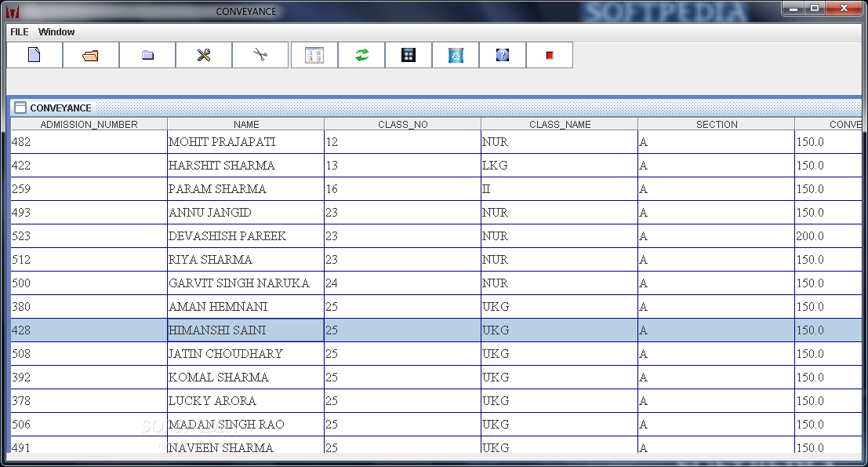Screen dimensions: 868x467
Task: Open the FILE menu
Action: pos(20,32)
